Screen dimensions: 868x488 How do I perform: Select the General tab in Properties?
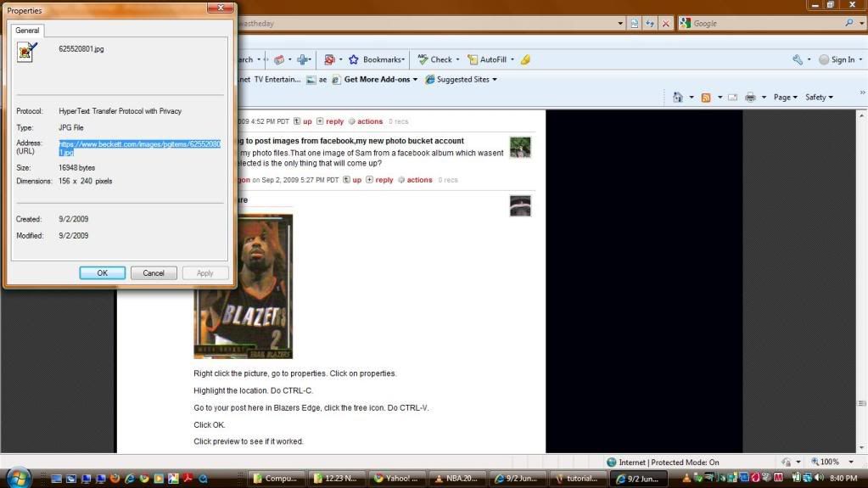(27, 31)
